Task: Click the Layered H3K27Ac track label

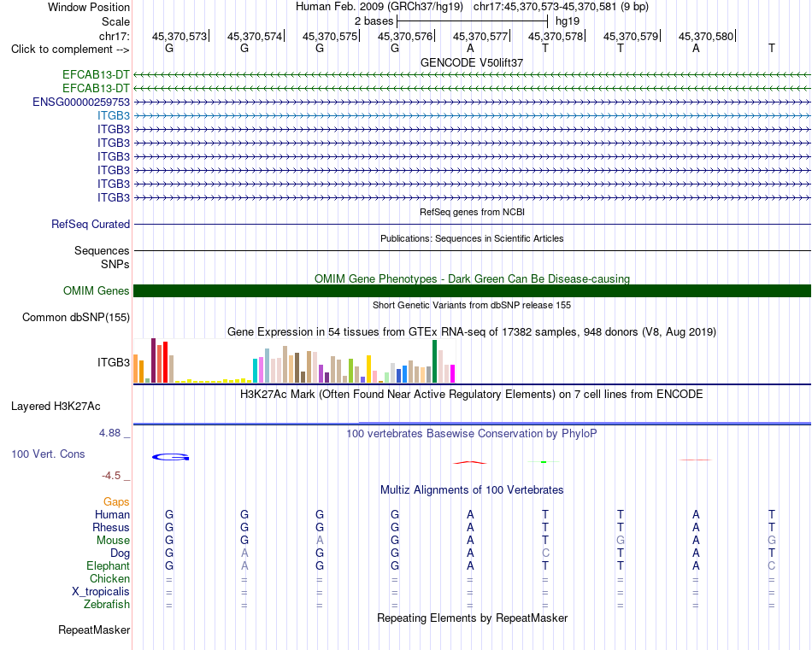Action: [56, 407]
